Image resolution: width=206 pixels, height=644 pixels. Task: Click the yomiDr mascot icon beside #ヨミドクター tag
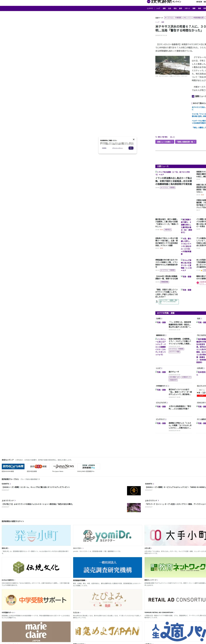[x=157, y=301]
